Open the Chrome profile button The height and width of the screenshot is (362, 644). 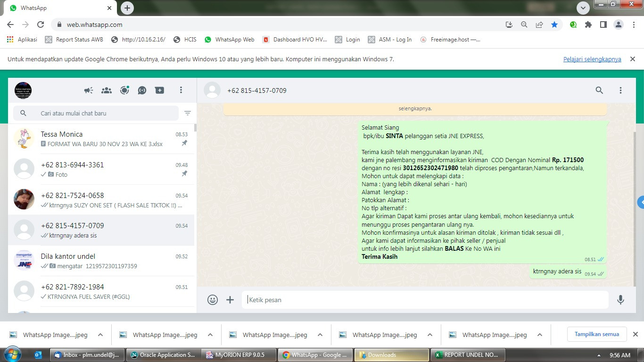tap(619, 25)
